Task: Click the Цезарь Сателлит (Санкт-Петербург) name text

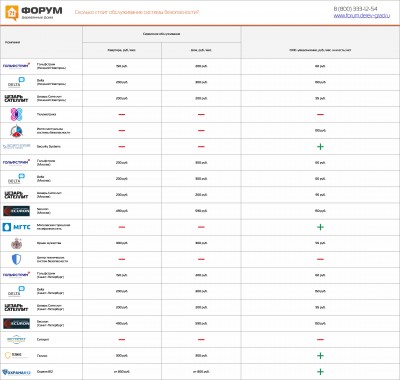Action: tap(50, 307)
